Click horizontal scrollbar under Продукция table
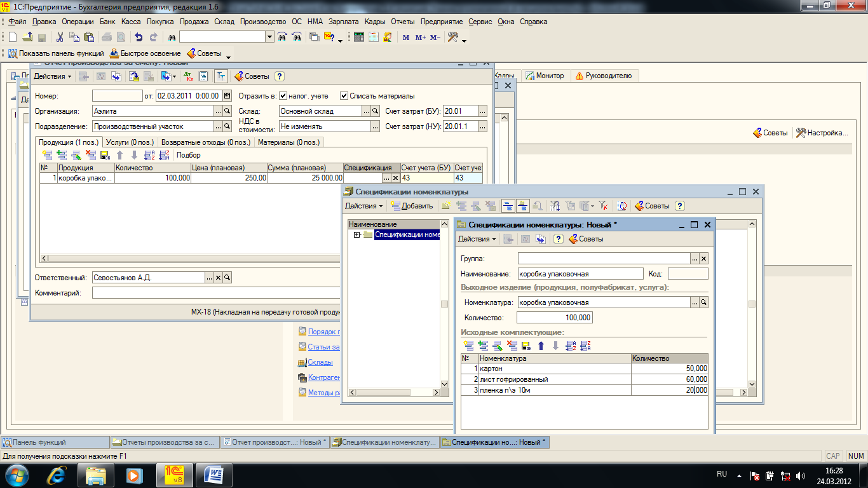The height and width of the screenshot is (488, 868). click(x=191, y=259)
